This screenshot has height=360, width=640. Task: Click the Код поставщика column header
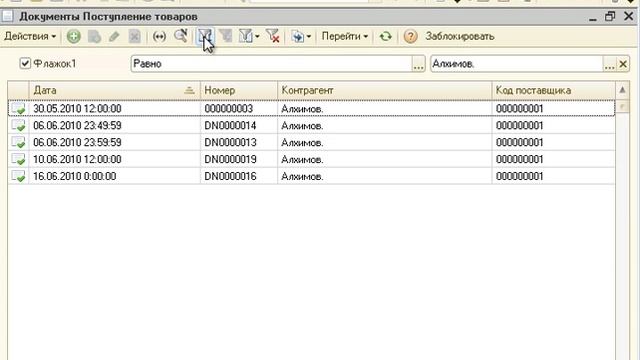(x=553, y=90)
